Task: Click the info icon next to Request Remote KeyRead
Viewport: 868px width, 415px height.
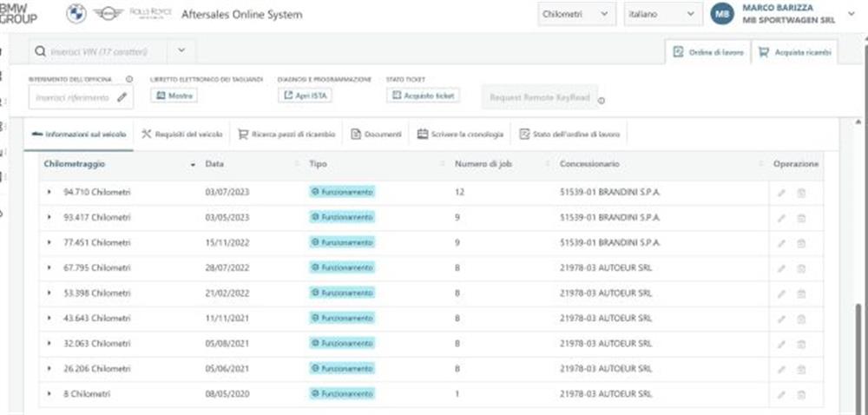Action: [x=602, y=101]
